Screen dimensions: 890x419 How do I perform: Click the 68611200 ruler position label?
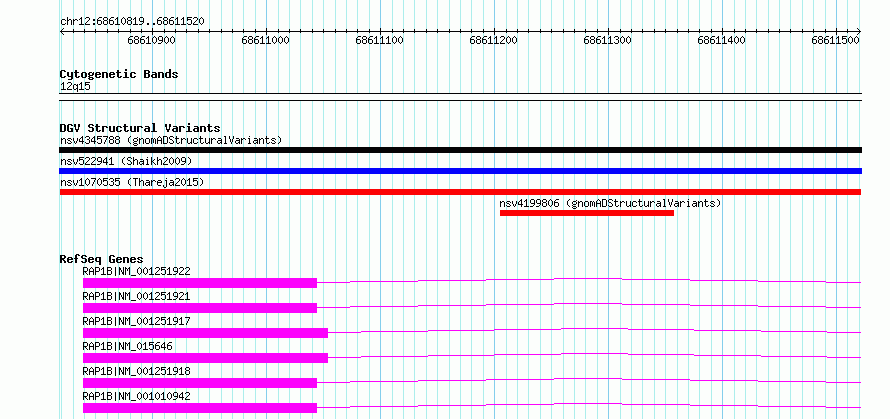tap(493, 40)
